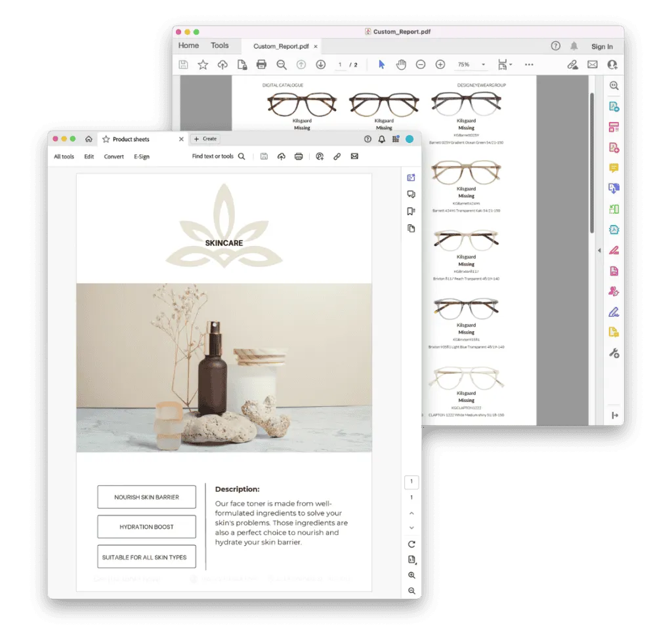Click the magnifier zoom-out search icon in Custom_Report toolbar

pos(282,65)
